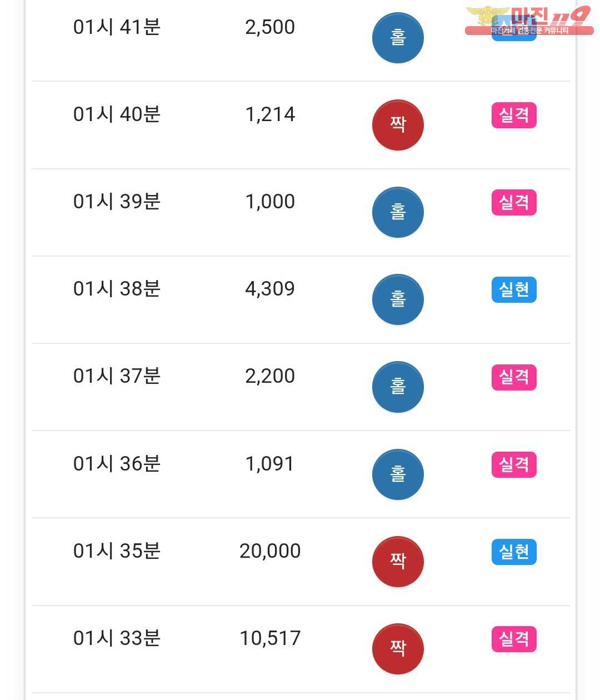This screenshot has height=700, width=600.
Task: Click the pink 실격 badge for 01시 37분
Action: pos(514,377)
